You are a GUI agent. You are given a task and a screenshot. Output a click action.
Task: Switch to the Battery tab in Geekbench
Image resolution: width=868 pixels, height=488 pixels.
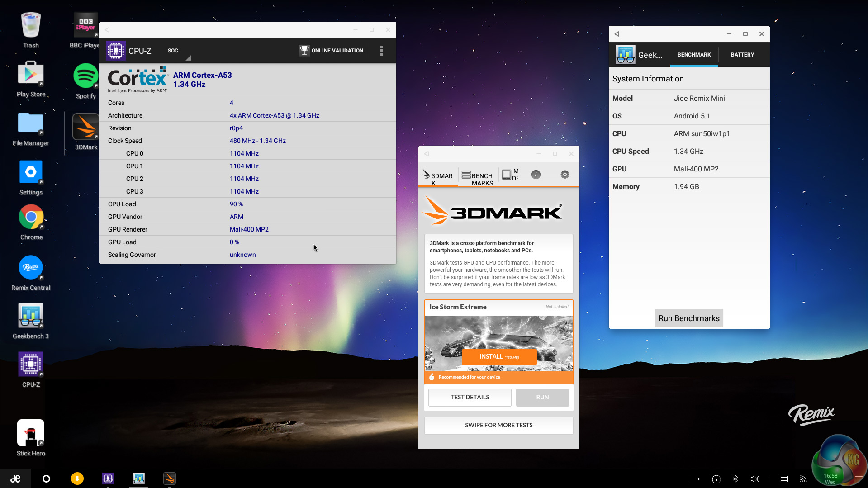(742, 55)
